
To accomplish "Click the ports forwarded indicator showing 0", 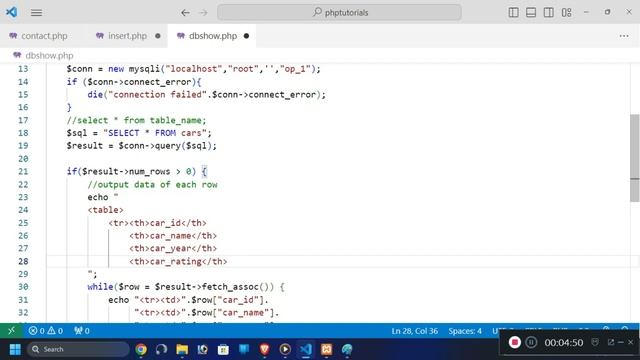I will [82, 331].
